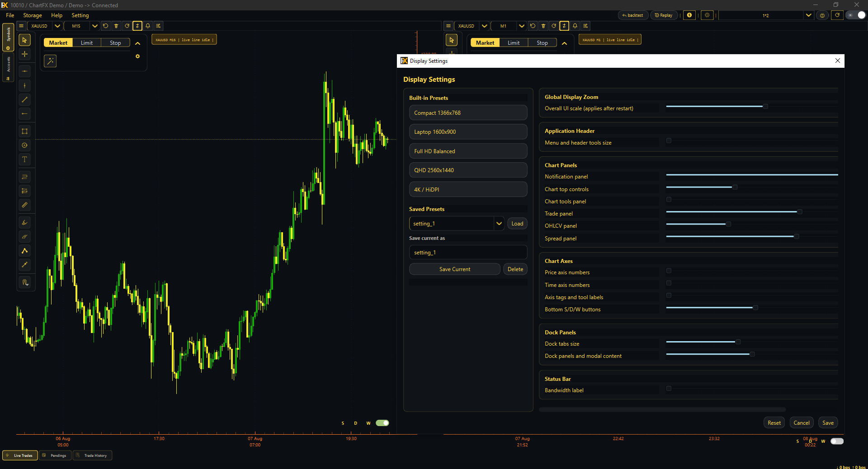Viewport: 868px width, 469px height.
Task: Click the magic wand button in trade panel
Action: [50, 61]
